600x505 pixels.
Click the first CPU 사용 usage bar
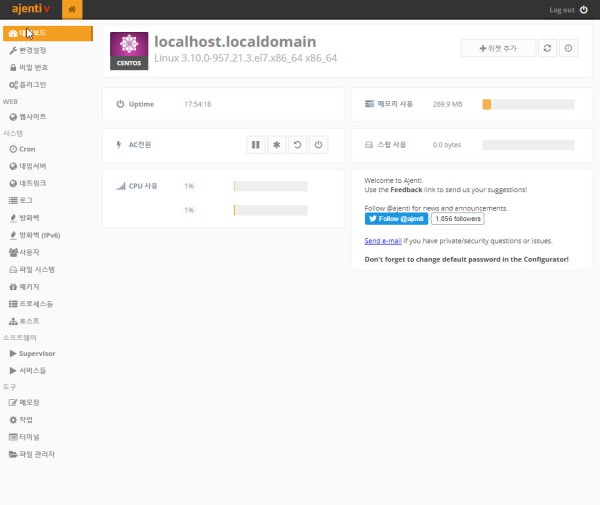[271, 186]
